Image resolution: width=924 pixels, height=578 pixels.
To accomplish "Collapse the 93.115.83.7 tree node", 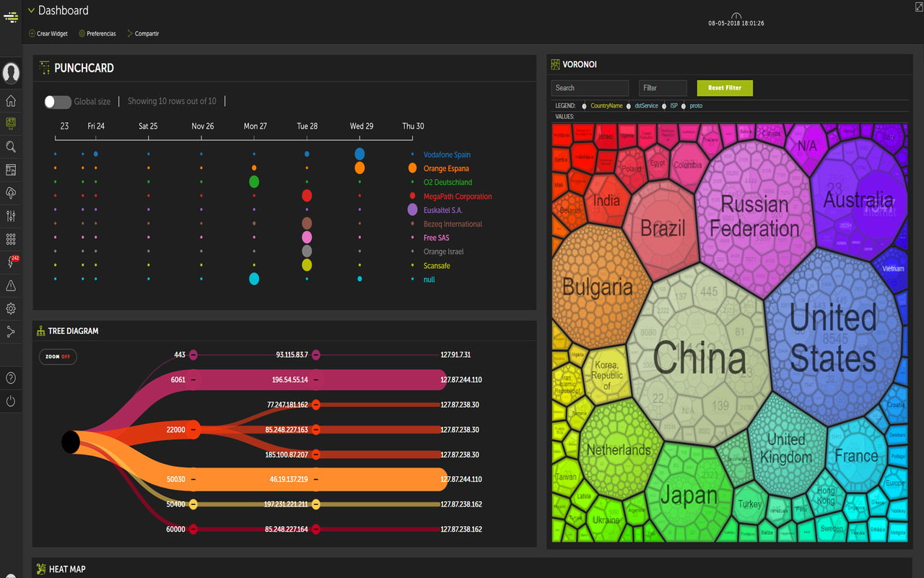I will (x=315, y=355).
